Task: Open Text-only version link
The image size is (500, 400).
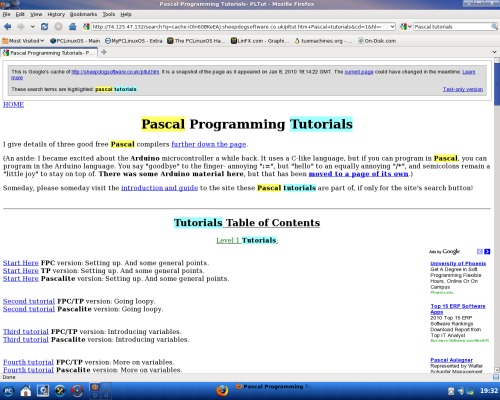Action: coord(463,89)
